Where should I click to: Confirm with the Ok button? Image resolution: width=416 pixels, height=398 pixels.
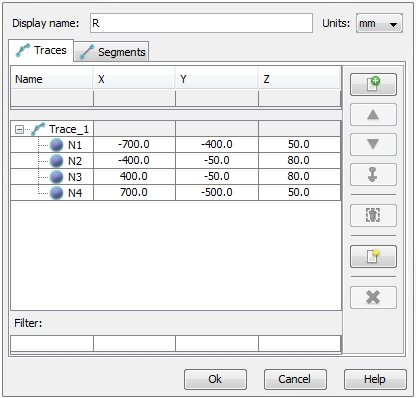pyautogui.click(x=215, y=379)
